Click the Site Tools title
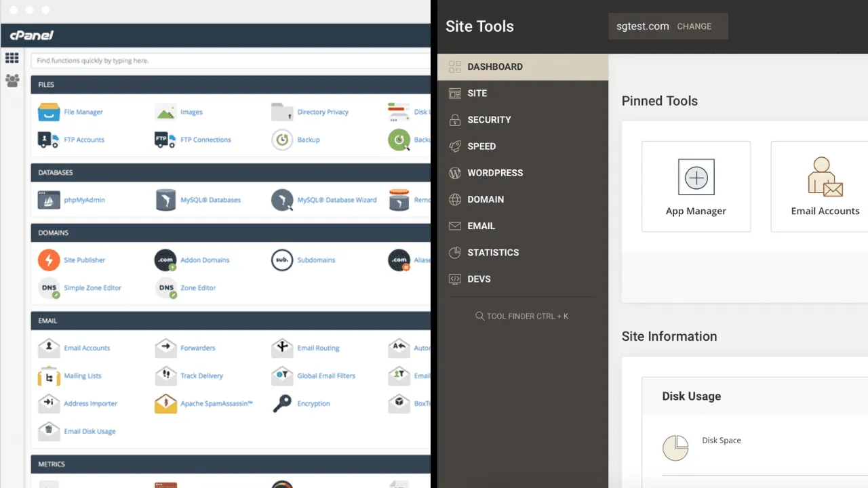This screenshot has height=488, width=868. click(x=479, y=26)
